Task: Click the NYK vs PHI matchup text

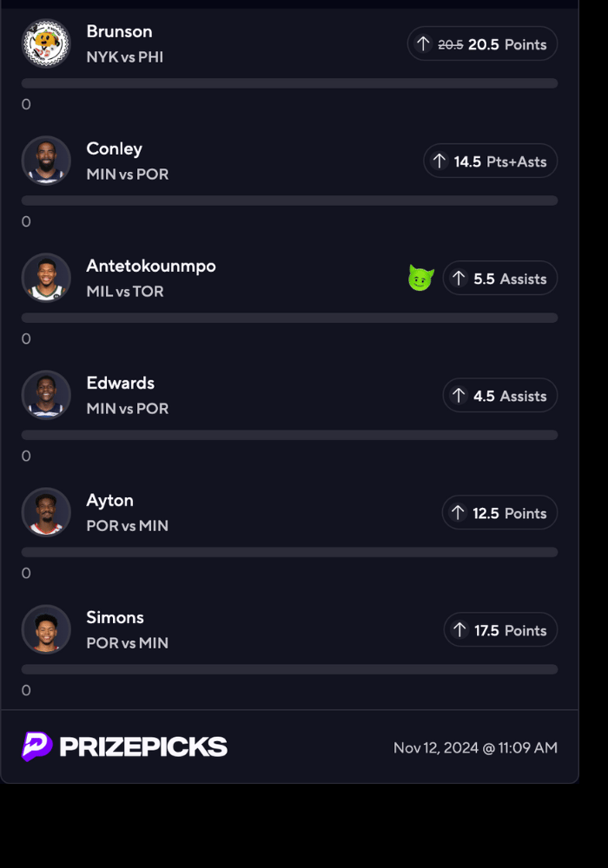Action: (125, 57)
